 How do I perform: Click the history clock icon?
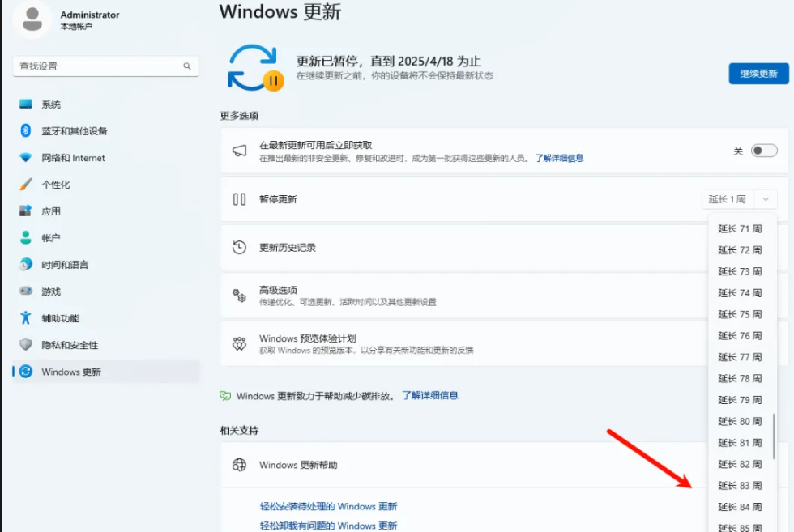[240, 247]
